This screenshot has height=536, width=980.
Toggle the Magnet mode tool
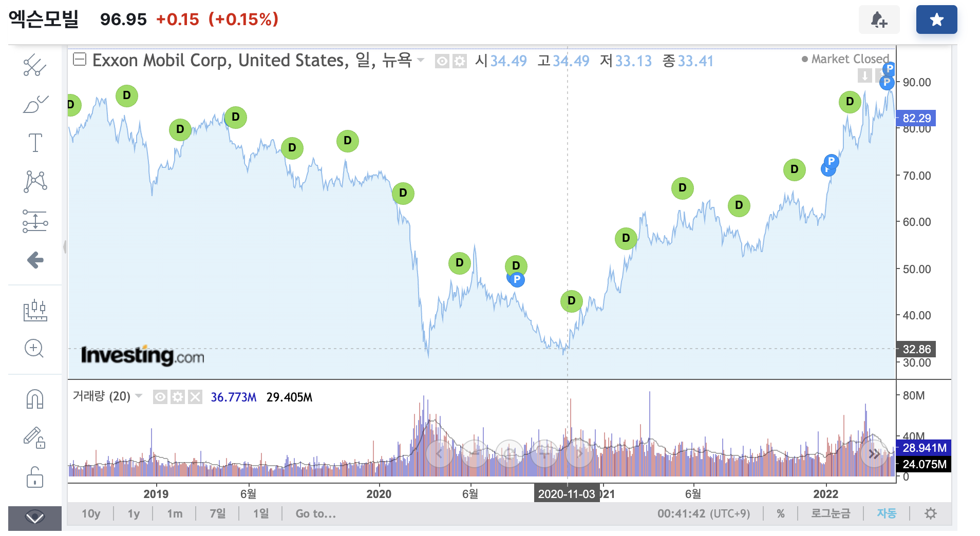point(35,399)
